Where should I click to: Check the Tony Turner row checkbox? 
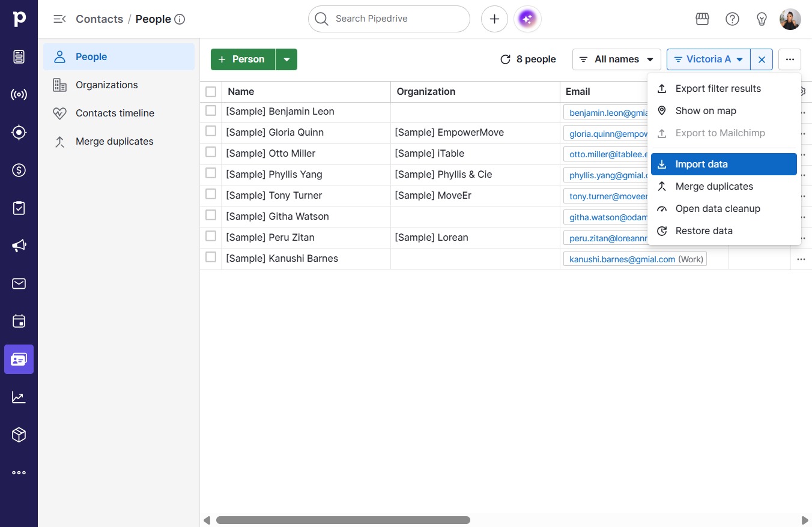point(211,194)
